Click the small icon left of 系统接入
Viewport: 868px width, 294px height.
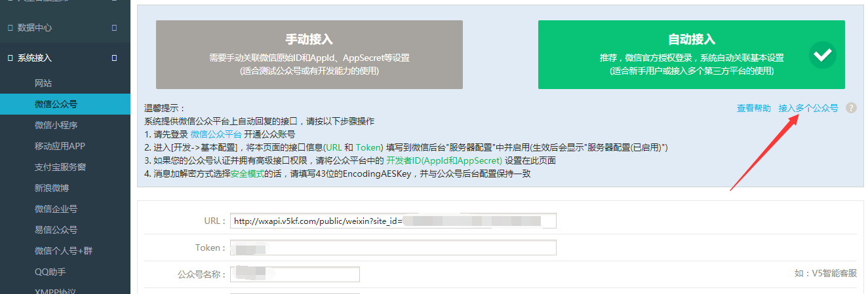click(x=10, y=58)
